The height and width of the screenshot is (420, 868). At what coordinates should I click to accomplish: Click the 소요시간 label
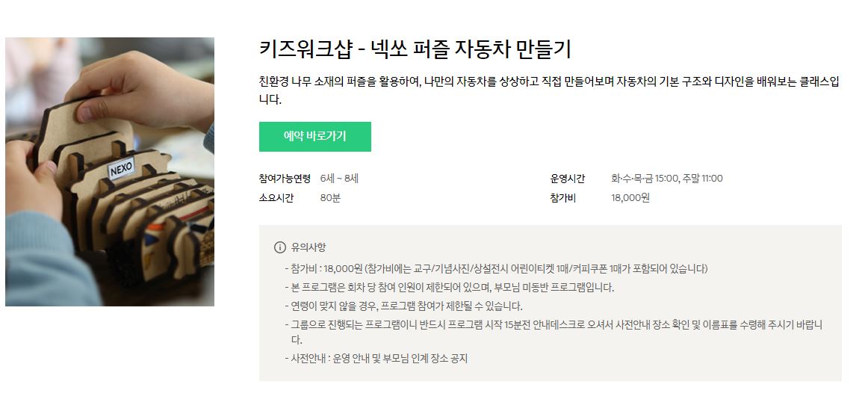[276, 198]
